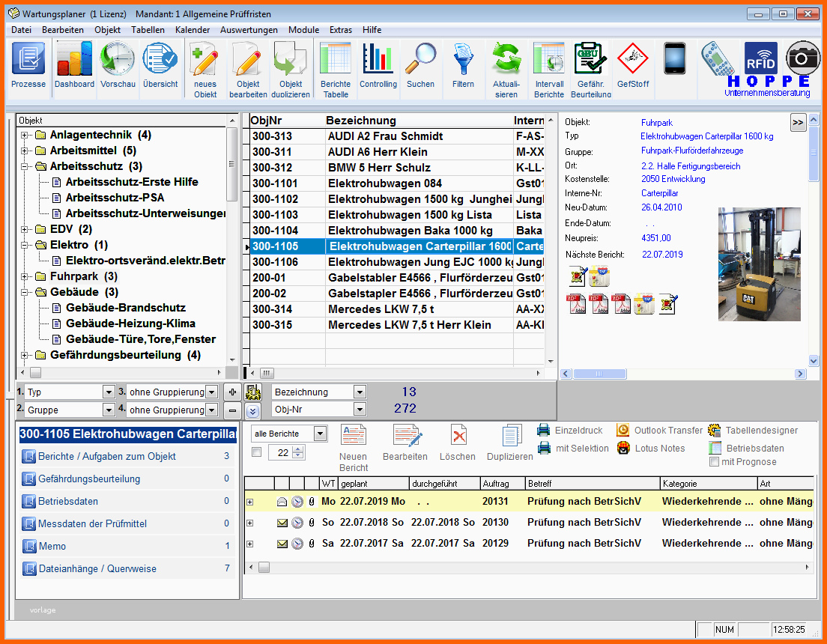Open the Intervall Berichte icon
The width and height of the screenshot is (827, 644).
549,59
